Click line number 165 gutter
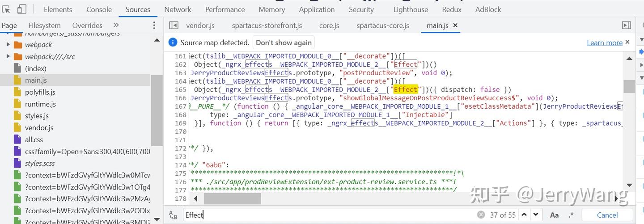The width and height of the screenshot is (644, 224). coord(180,89)
